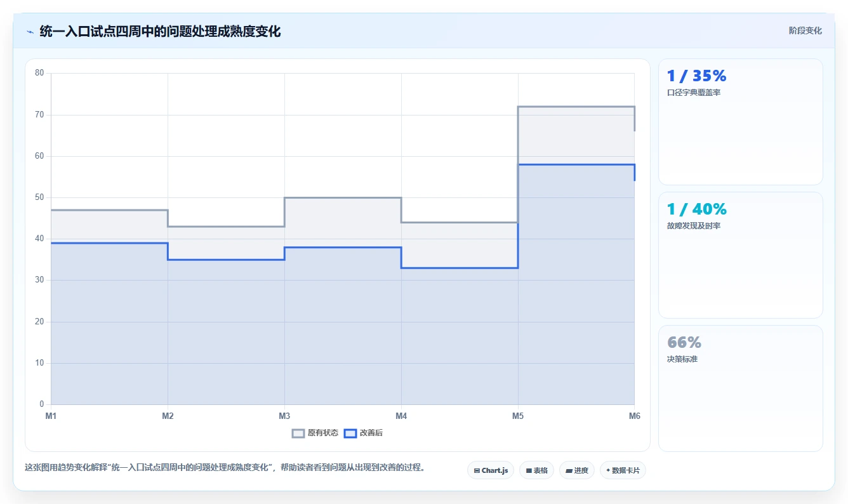
Task: Select the 进度 tag
Action: [576, 470]
